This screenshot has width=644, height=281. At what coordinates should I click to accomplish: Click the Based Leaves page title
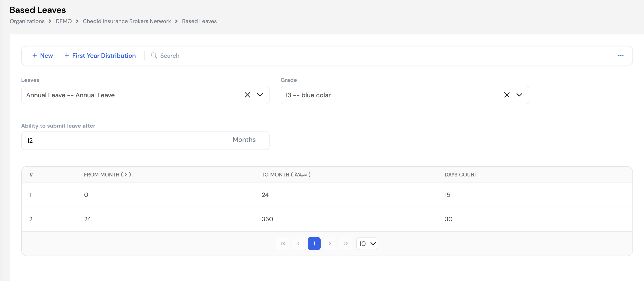[x=38, y=10]
